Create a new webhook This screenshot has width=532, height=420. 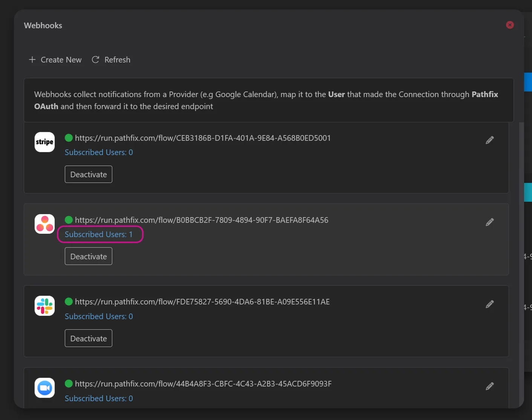55,60
